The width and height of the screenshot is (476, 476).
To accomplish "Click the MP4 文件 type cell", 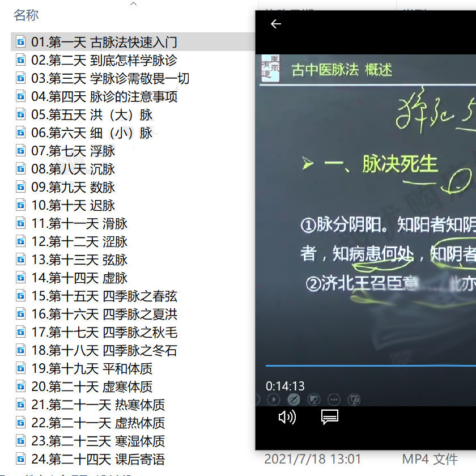I will point(430,458).
